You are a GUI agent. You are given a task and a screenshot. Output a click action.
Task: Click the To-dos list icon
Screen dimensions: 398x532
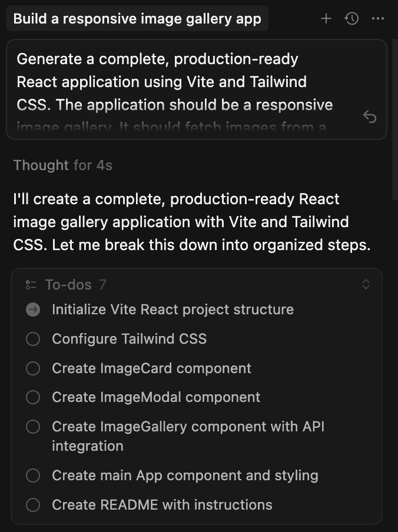pos(31,285)
